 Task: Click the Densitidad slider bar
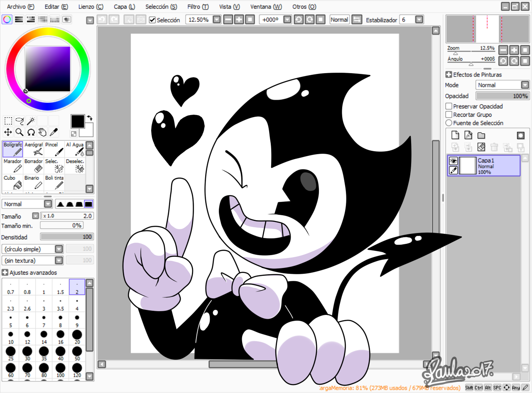[x=67, y=237]
